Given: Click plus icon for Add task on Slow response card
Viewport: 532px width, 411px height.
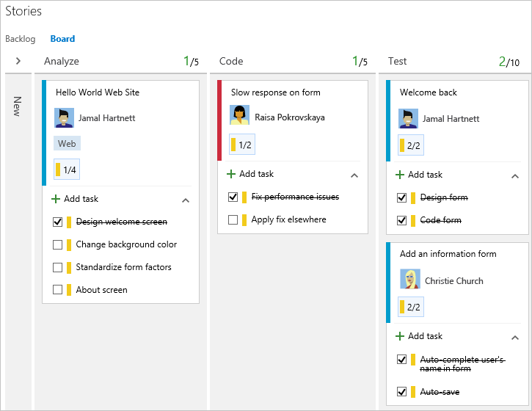Looking at the screenshot, I should (231, 174).
